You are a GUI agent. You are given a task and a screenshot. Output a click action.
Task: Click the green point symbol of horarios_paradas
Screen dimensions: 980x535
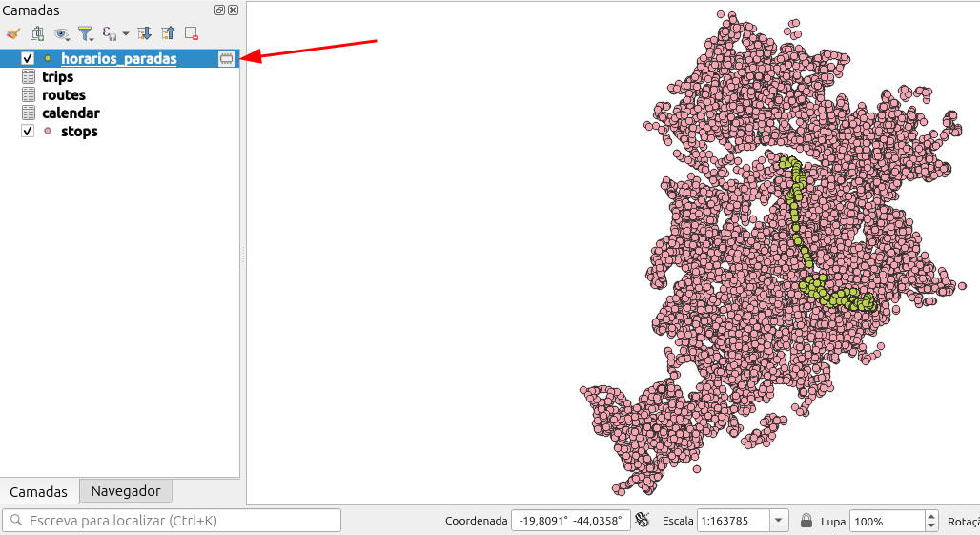[x=48, y=58]
